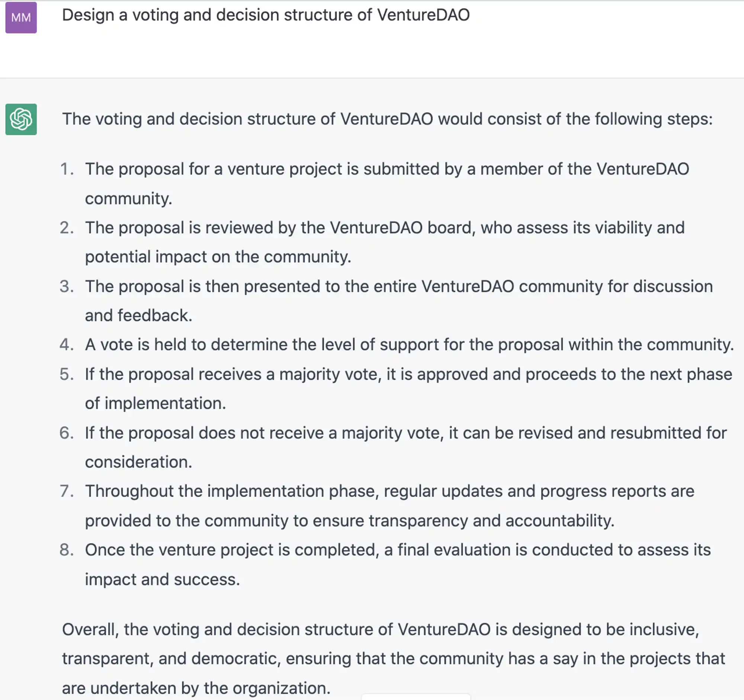Select step 3 about community discussion
Image resolution: width=744 pixels, height=700 pixels.
click(x=398, y=301)
